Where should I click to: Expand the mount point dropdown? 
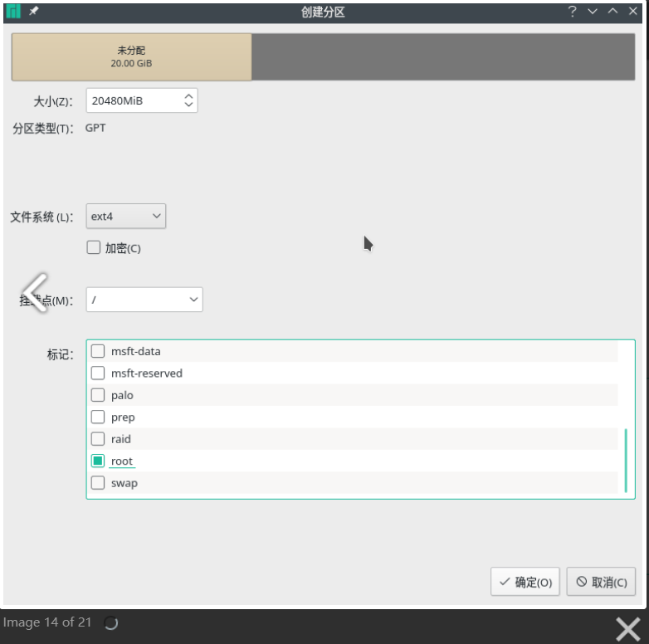(144, 300)
